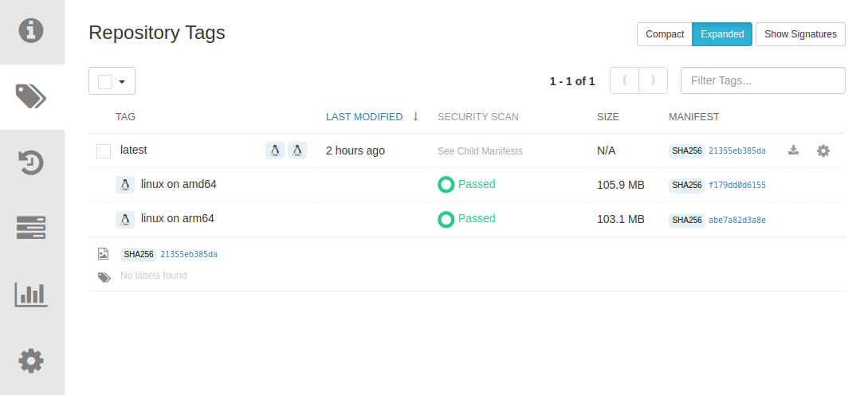The height and width of the screenshot is (395, 868).
Task: Focus the Filter Tags input field
Action: pyautogui.click(x=763, y=80)
